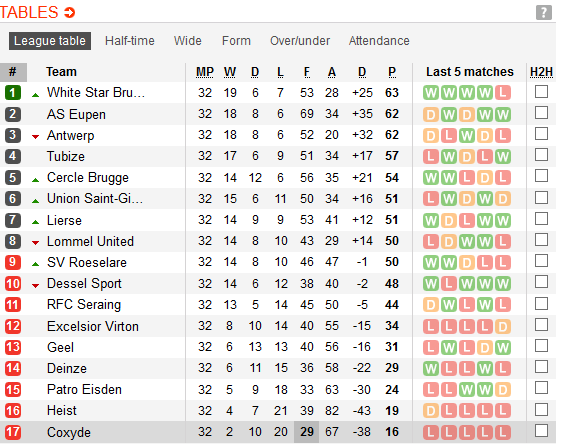561x444 pixels.
Task: Switch to the Half-time tab
Action: coord(130,41)
